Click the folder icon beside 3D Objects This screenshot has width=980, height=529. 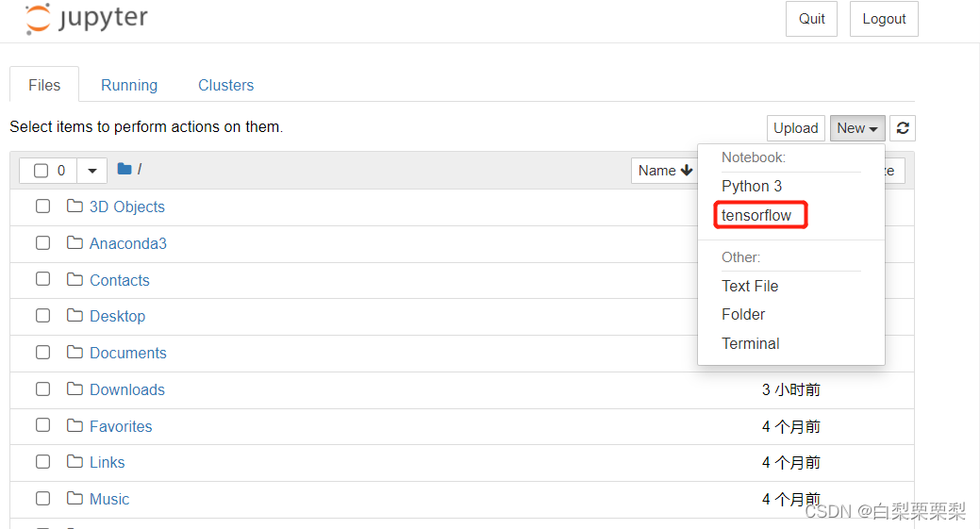click(x=75, y=207)
